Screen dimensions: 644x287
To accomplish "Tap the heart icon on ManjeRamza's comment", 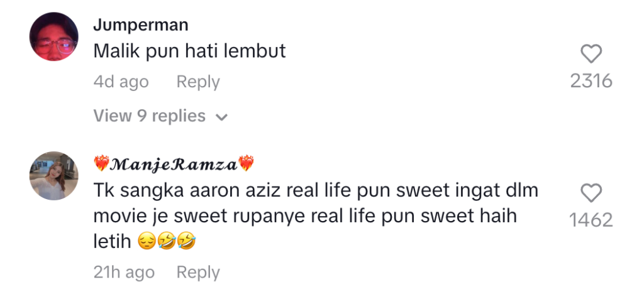I will click(591, 193).
